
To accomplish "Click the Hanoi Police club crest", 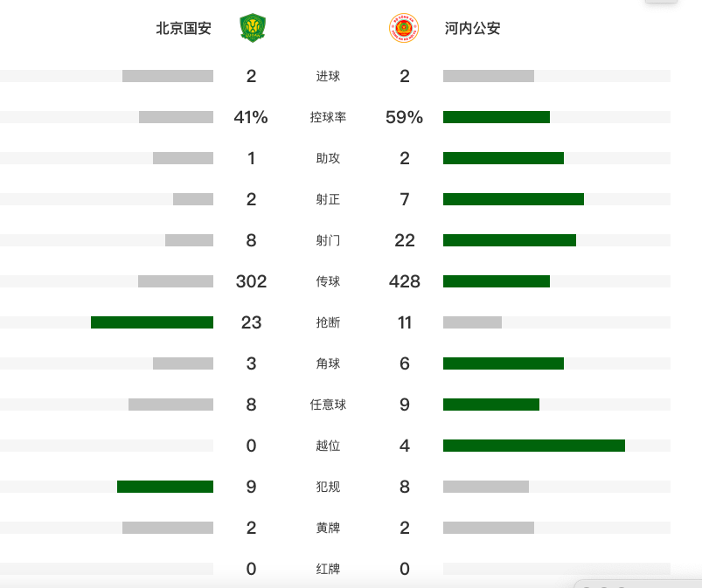I will coord(404,28).
